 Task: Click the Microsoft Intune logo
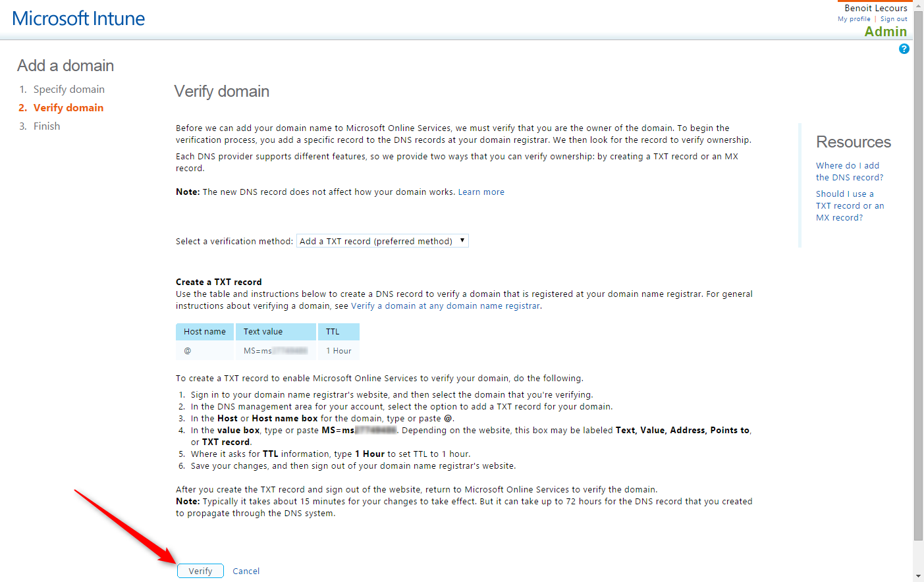point(78,18)
